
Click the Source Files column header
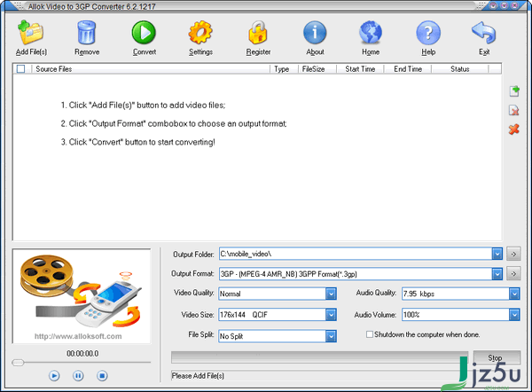coord(151,69)
